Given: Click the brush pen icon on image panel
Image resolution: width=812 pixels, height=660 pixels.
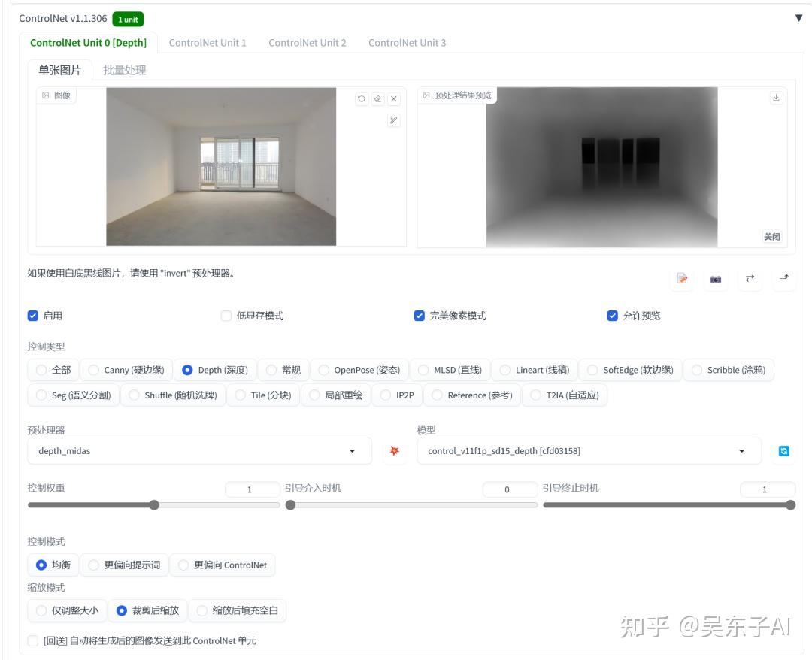Looking at the screenshot, I should [393, 120].
